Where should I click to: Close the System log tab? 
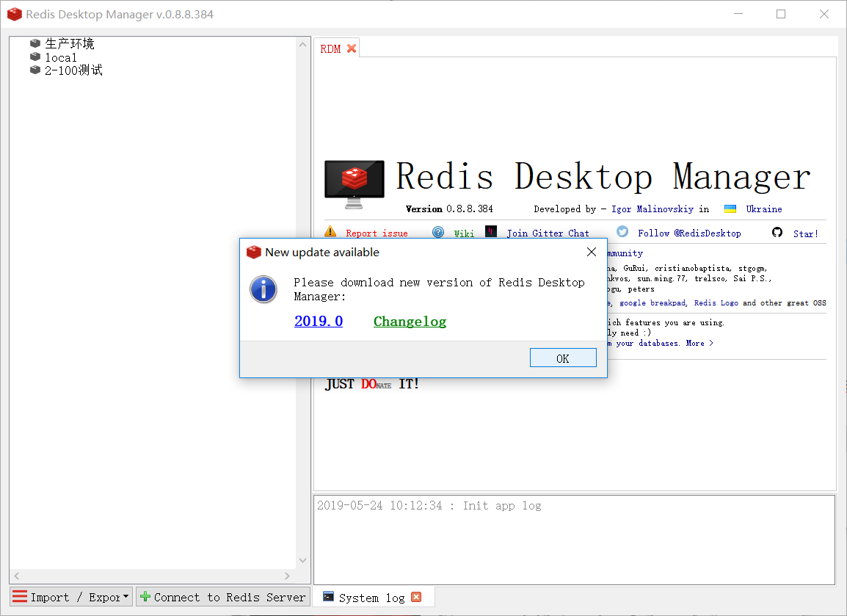click(416, 597)
